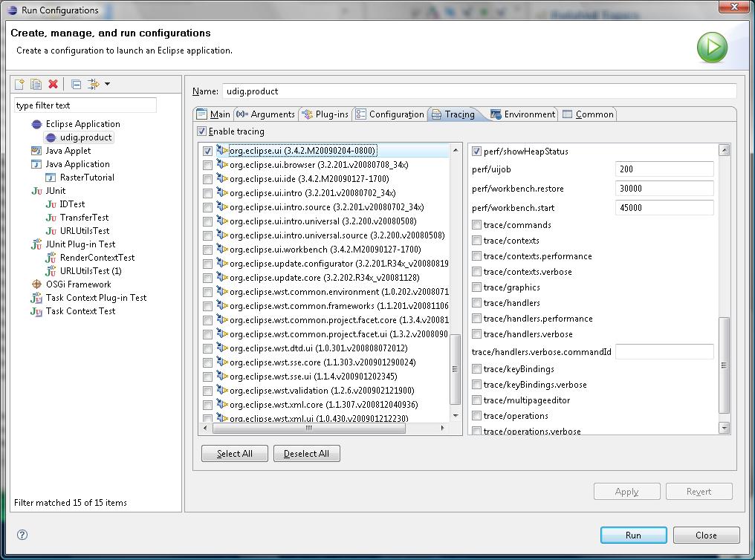Viewport: 755px width, 560px height.
Task: Select URLUtilsTest (1) in the tree
Action: 91,271
